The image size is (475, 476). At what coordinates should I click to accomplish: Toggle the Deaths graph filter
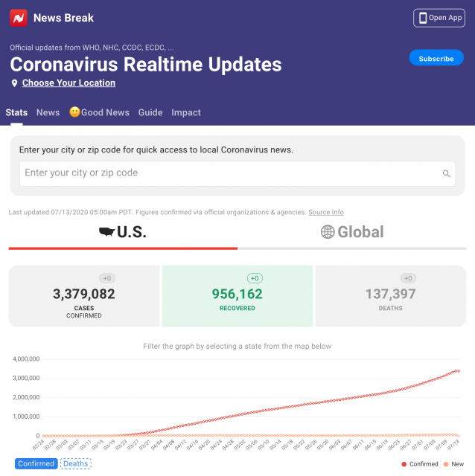coord(75,463)
